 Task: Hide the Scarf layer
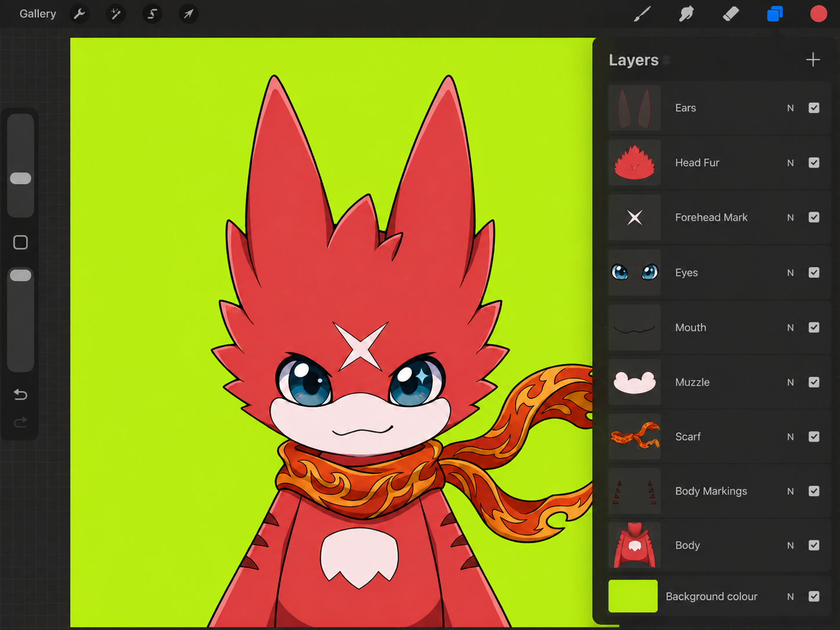tap(814, 437)
